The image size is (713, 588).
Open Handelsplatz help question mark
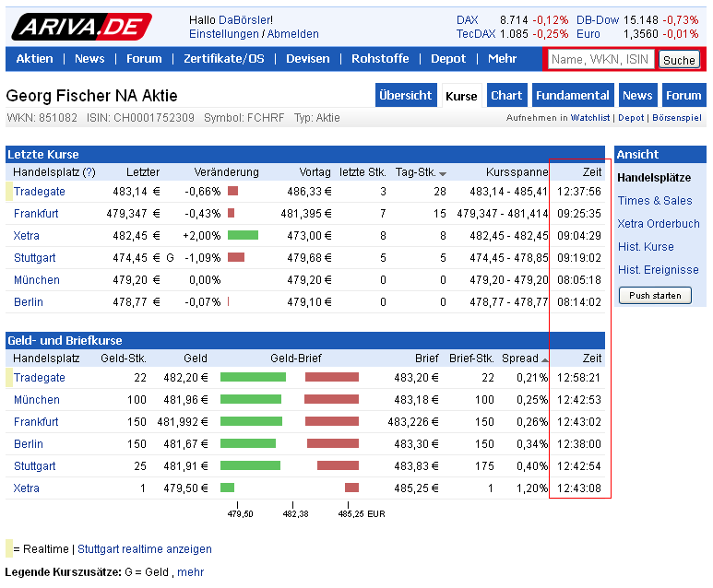click(x=89, y=172)
